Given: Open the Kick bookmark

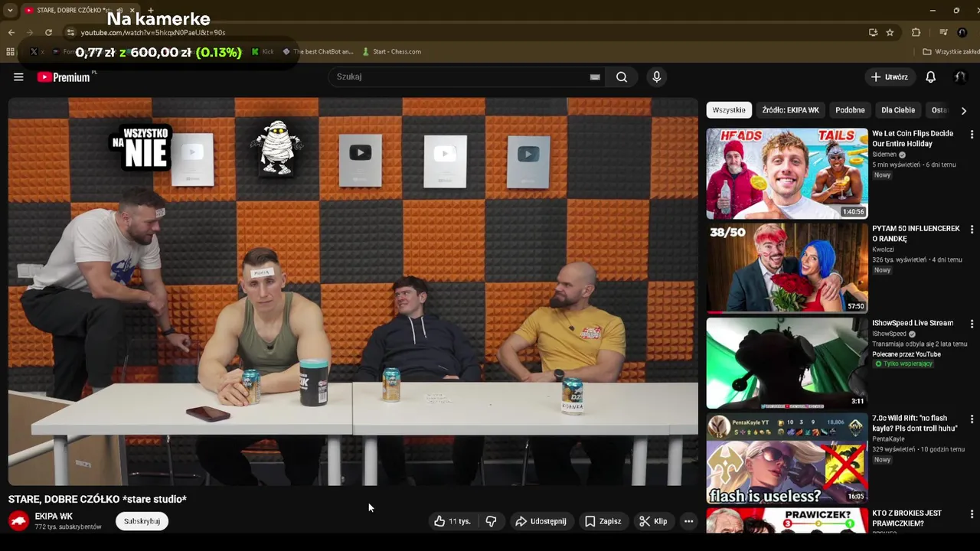Looking at the screenshot, I should coord(263,51).
